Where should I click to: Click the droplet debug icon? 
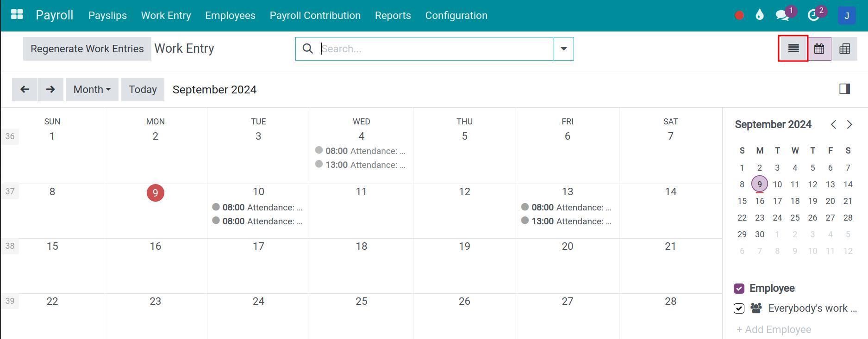click(759, 15)
